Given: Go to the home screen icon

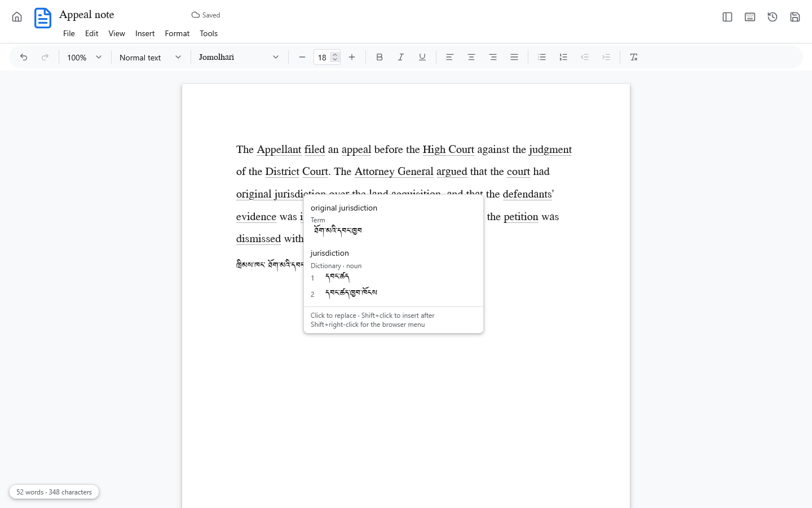Looking at the screenshot, I should [x=17, y=17].
